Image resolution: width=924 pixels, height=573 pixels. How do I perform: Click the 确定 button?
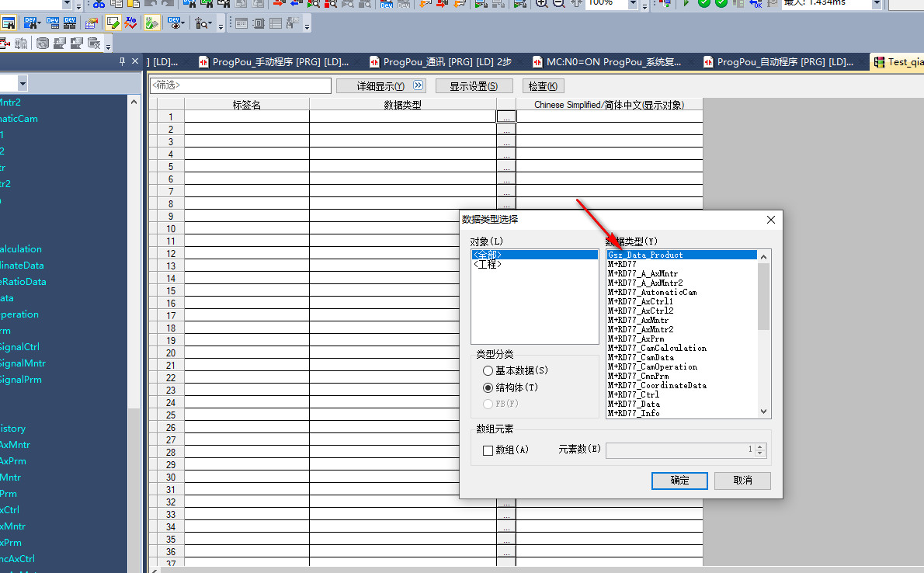click(x=679, y=481)
